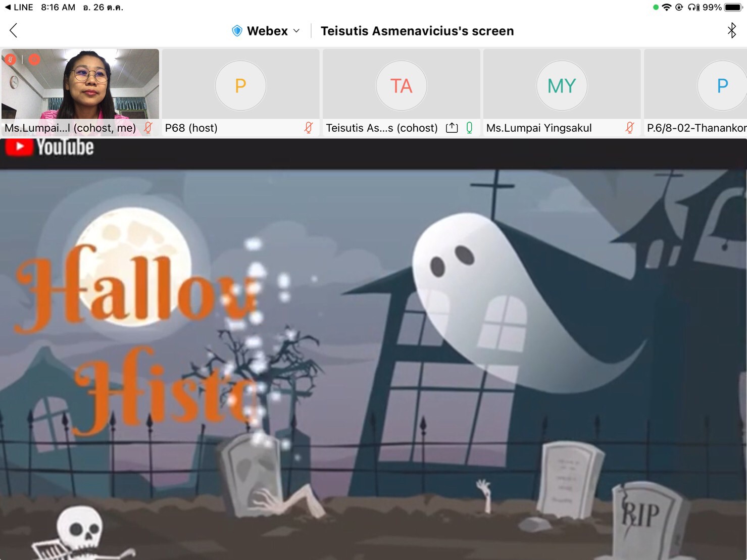This screenshot has width=747, height=560.
Task: Tap Teisutis As...s (cohost) name label
Action: click(382, 128)
